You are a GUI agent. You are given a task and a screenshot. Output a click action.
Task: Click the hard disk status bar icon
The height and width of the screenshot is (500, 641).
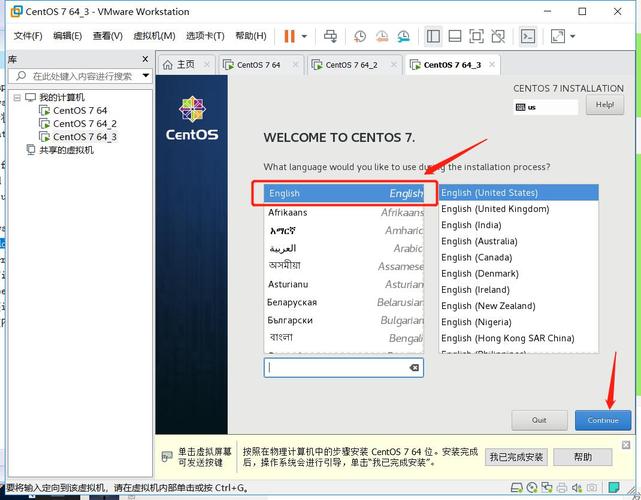tap(517, 487)
